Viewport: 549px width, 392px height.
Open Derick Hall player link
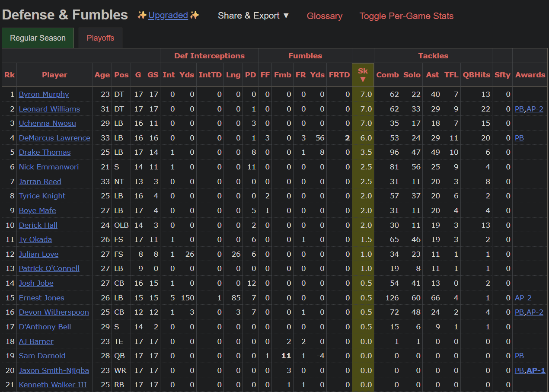click(x=38, y=225)
